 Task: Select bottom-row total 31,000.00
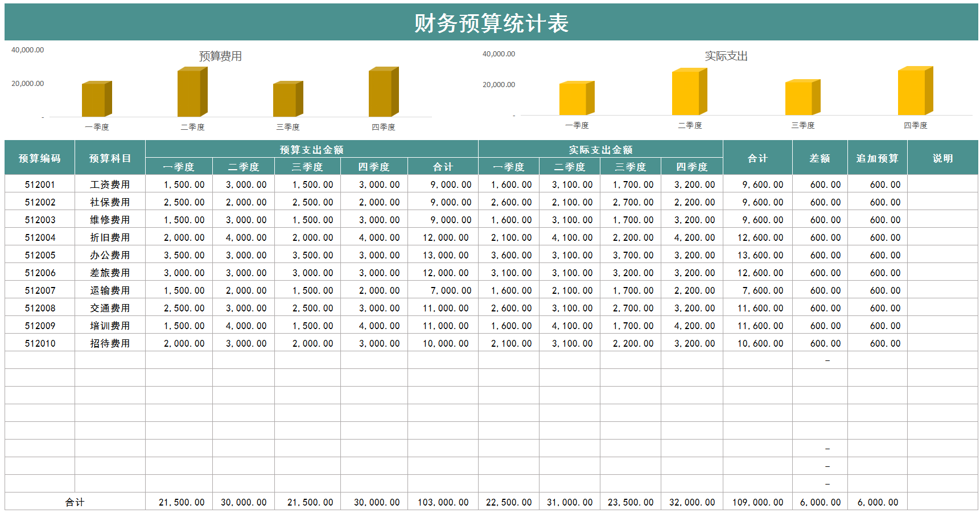570,502
